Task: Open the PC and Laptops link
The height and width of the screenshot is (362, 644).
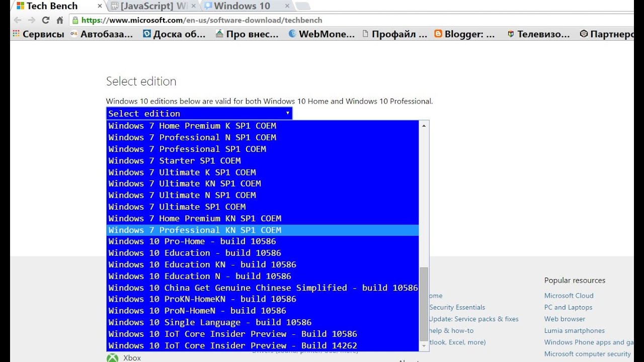Action: 568,307
